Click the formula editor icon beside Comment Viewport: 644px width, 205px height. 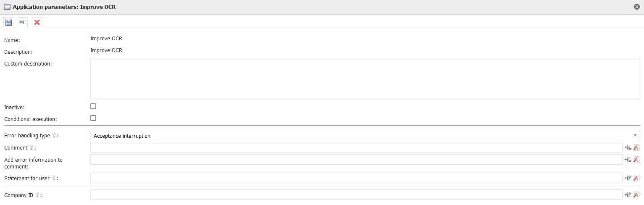point(636,147)
